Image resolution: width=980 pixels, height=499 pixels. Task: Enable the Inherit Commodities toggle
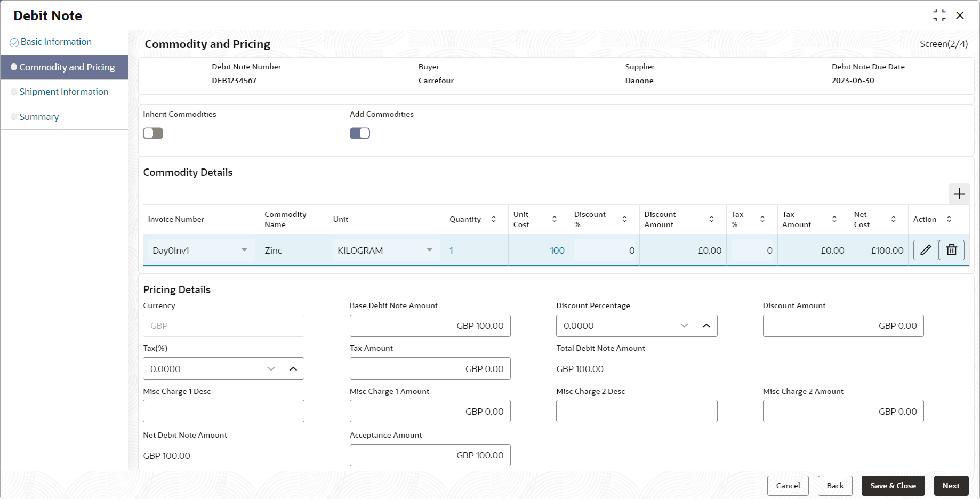point(153,133)
